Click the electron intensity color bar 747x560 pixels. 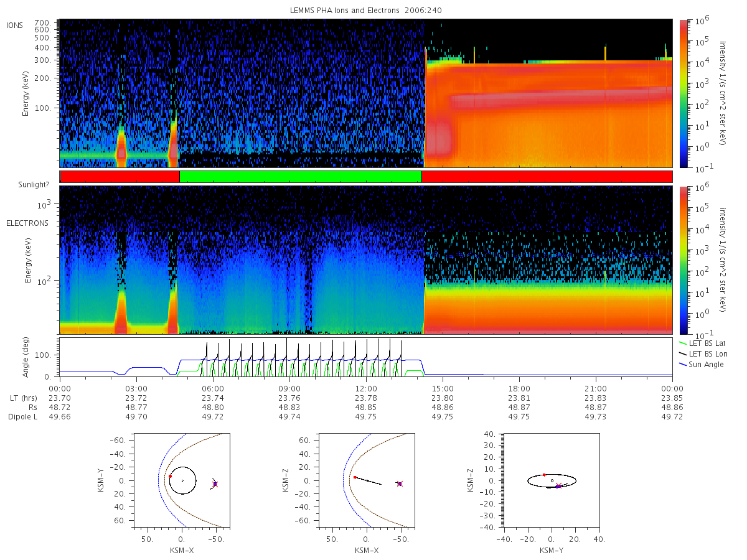[685, 259]
